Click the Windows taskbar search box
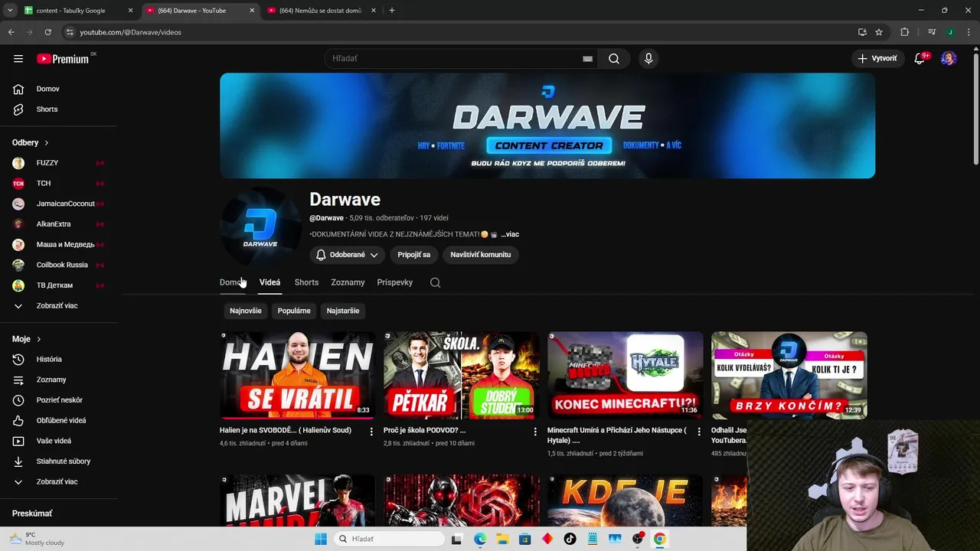Viewport: 980px width, 551px height. [389, 539]
